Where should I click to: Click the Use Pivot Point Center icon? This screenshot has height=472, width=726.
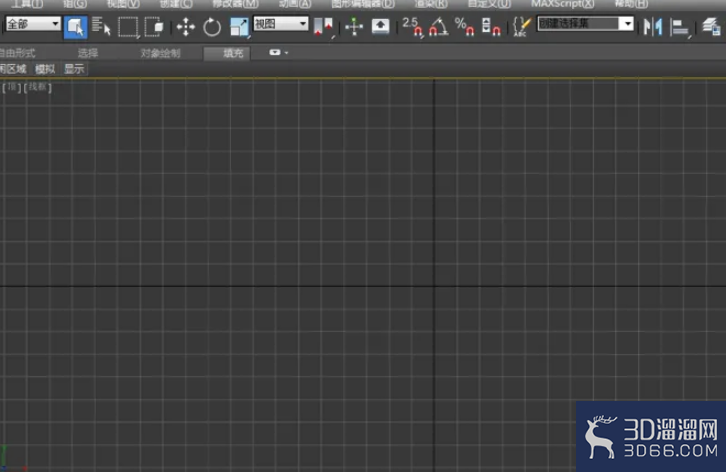(323, 27)
